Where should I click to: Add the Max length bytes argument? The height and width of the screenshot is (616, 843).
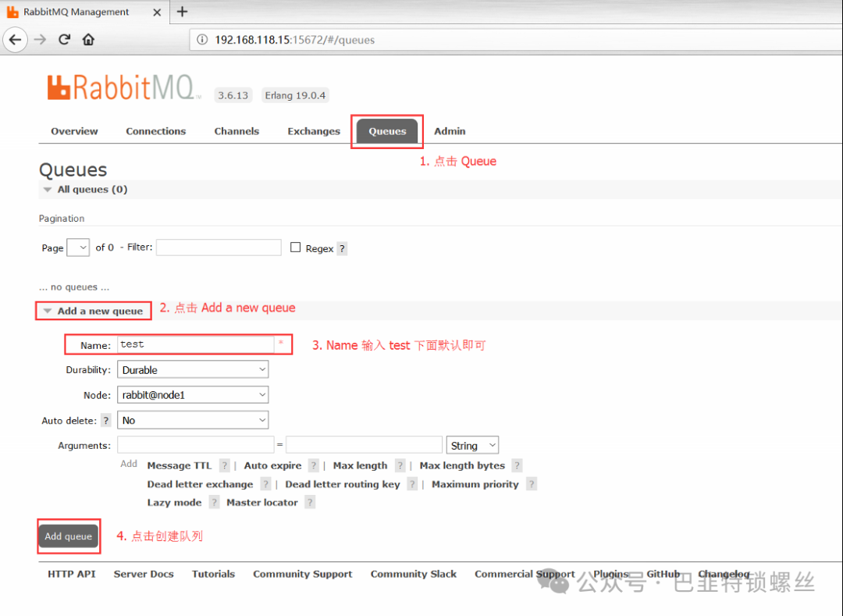[462, 465]
